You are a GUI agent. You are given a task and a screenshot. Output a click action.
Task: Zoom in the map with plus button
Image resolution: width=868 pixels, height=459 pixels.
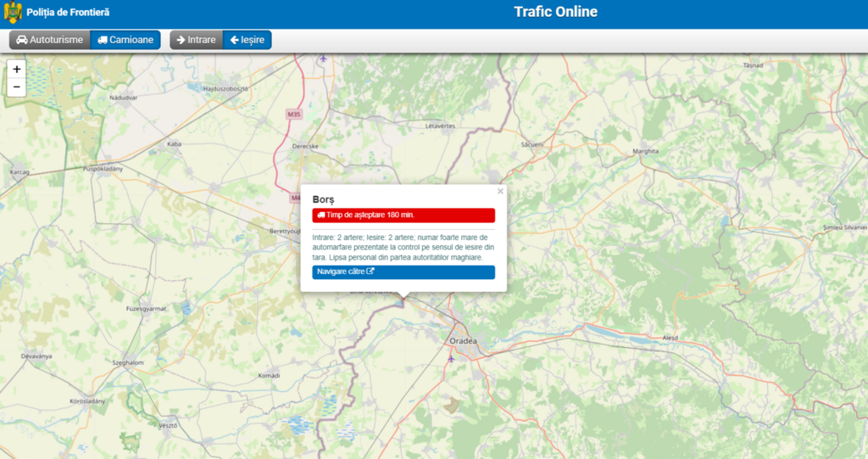point(17,69)
